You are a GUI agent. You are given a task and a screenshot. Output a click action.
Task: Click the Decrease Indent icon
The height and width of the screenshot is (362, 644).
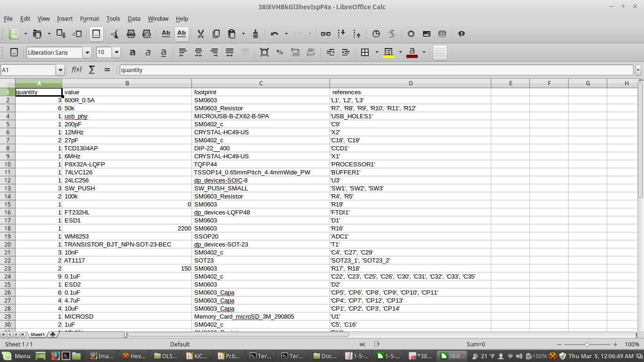pos(330,52)
